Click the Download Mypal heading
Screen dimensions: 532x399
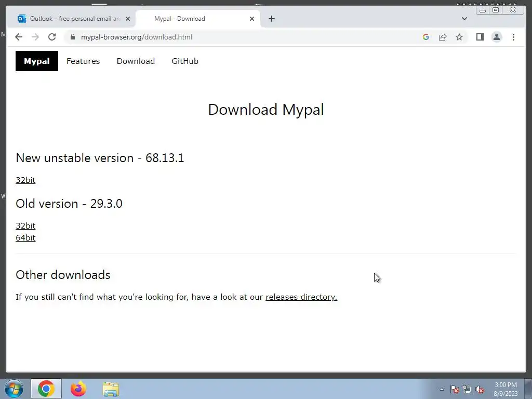[266, 110]
